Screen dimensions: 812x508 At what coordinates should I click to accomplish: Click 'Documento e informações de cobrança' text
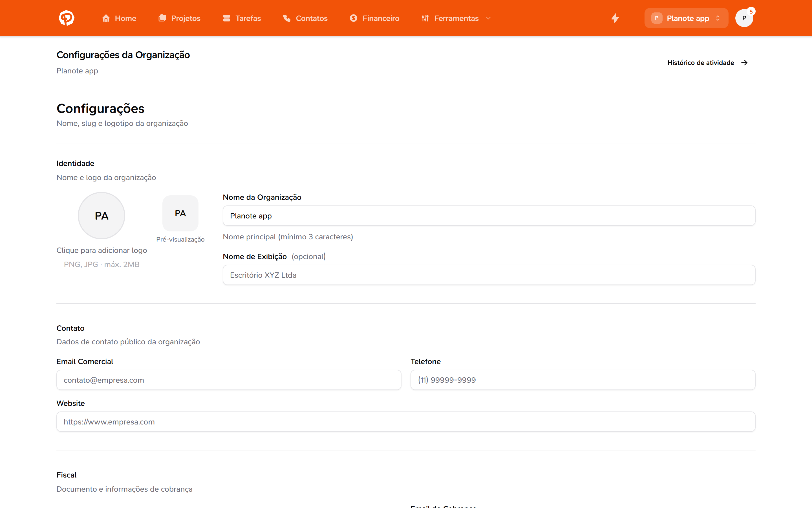click(125, 489)
